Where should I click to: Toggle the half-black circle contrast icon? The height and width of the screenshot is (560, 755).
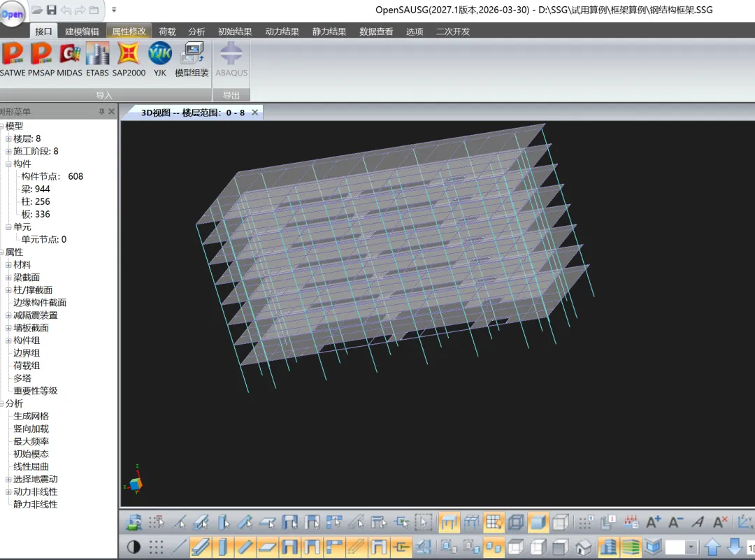click(x=134, y=547)
